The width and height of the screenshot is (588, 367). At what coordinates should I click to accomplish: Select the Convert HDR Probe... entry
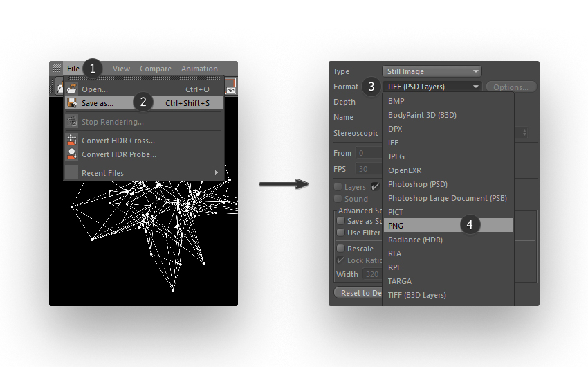click(144, 154)
